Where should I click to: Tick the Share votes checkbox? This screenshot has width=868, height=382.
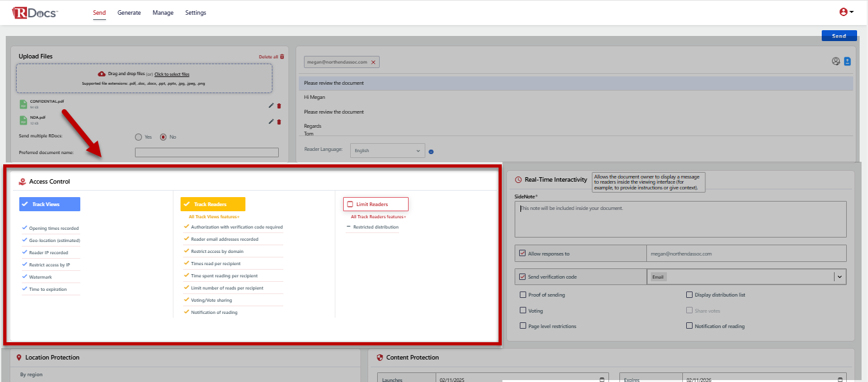point(689,310)
